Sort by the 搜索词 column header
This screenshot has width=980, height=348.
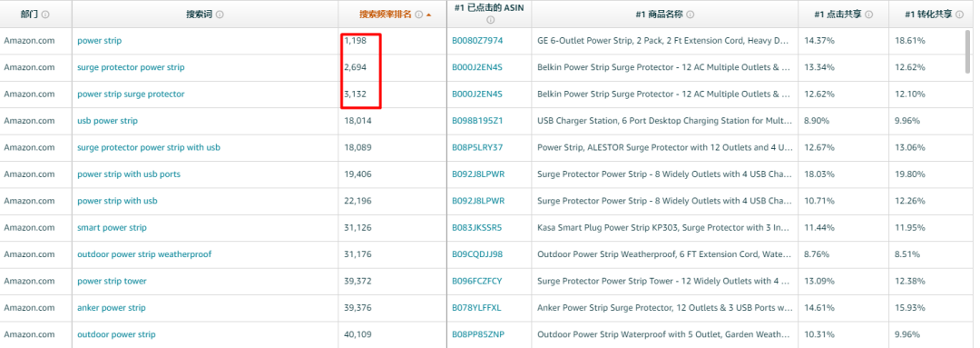tap(200, 14)
